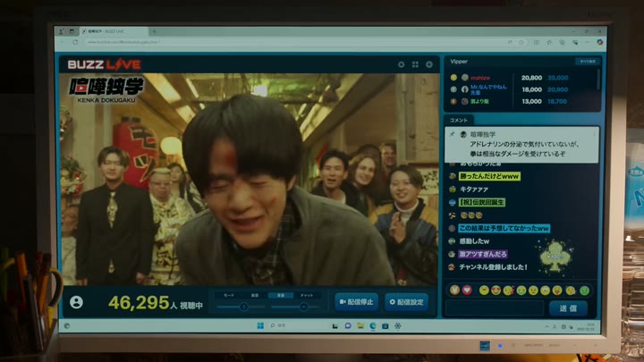Open the streamer profile avatar icon
The height and width of the screenshot is (362, 644).
[x=76, y=302]
